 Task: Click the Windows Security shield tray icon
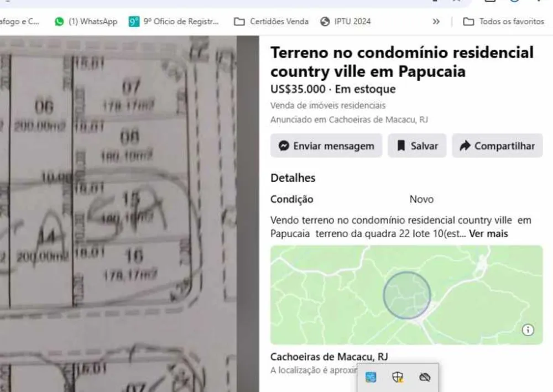tap(398, 377)
